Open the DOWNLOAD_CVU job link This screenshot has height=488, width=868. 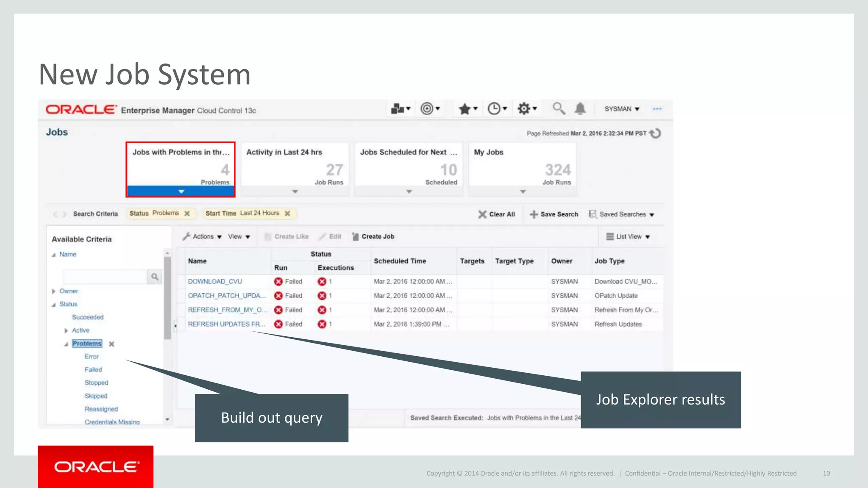point(215,281)
